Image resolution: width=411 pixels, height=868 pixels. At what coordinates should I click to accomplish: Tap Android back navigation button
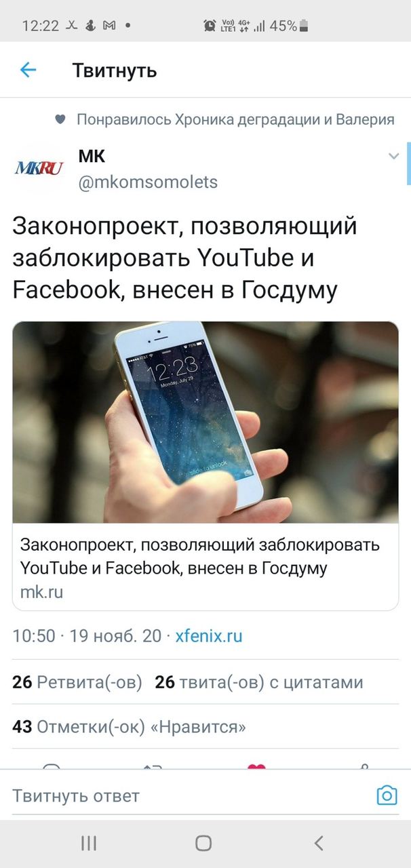click(x=319, y=843)
